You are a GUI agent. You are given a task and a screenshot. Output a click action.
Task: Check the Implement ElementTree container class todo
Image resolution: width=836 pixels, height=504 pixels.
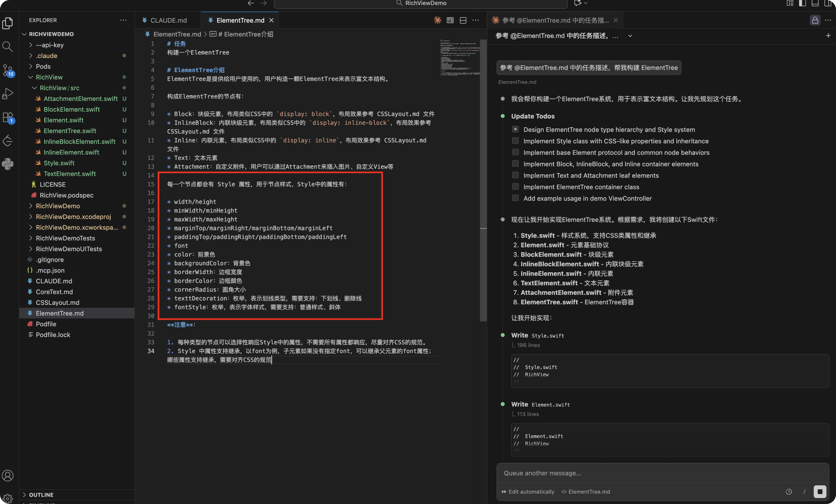pyautogui.click(x=515, y=187)
